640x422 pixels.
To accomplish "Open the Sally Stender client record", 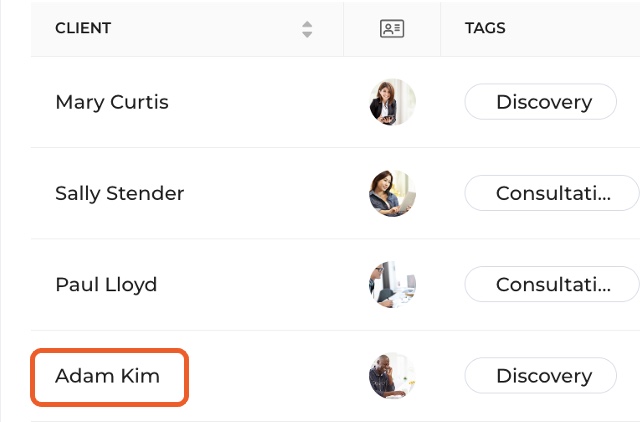I will coord(120,193).
